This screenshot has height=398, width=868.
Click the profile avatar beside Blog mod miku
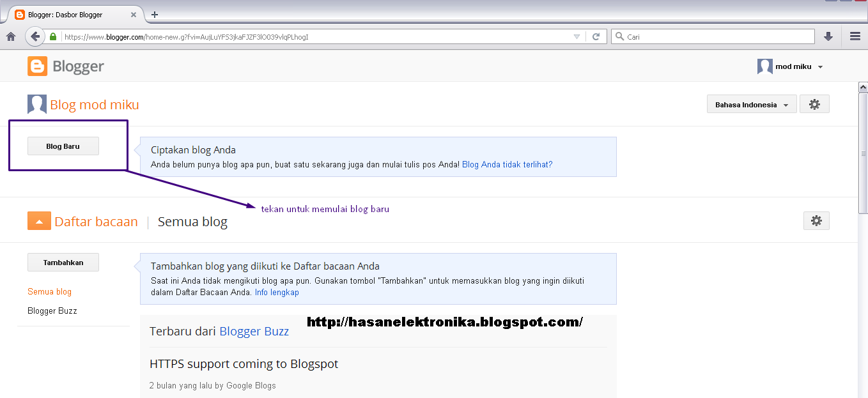(37, 104)
